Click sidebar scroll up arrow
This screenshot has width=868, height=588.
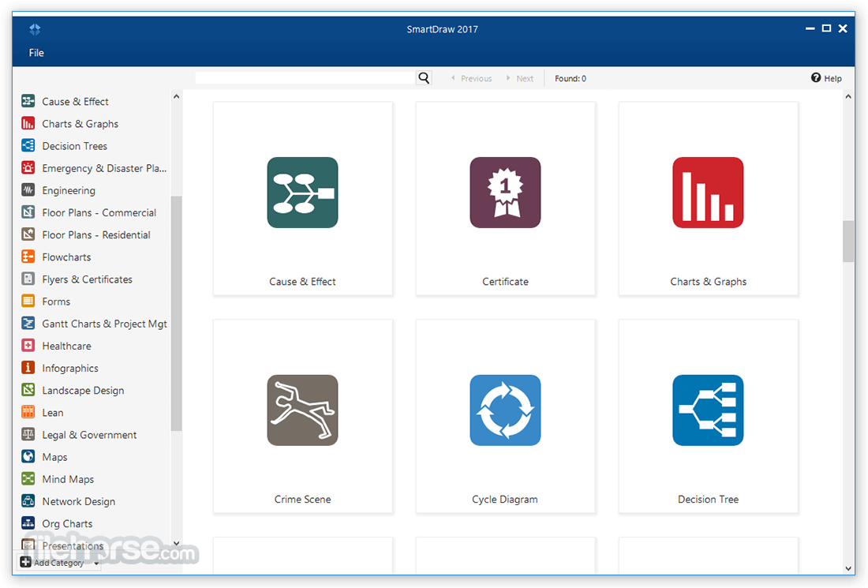point(177,97)
